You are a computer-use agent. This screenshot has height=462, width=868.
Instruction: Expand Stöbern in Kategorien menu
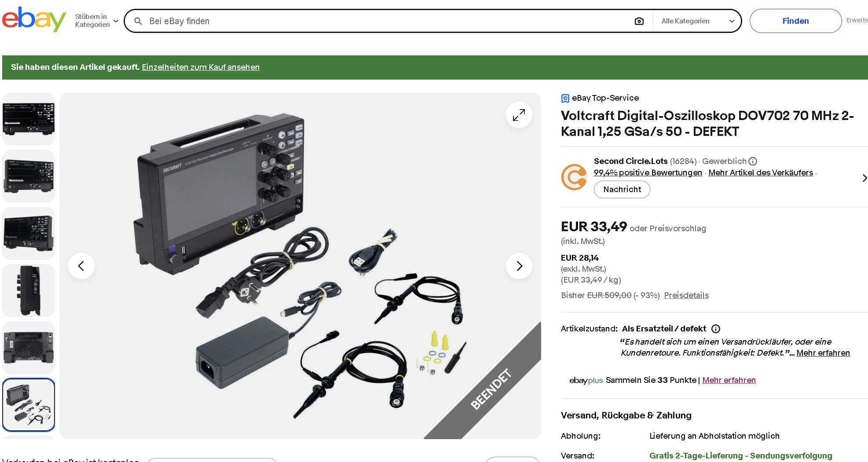click(x=97, y=21)
